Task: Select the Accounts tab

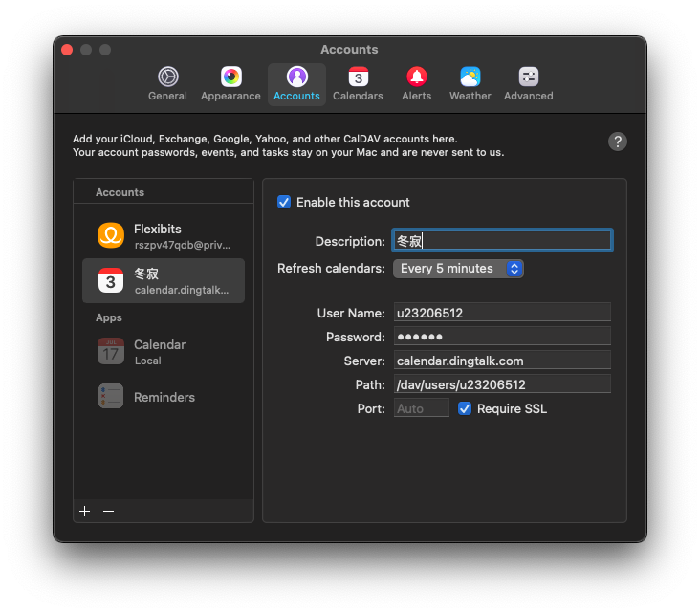Action: (x=296, y=84)
